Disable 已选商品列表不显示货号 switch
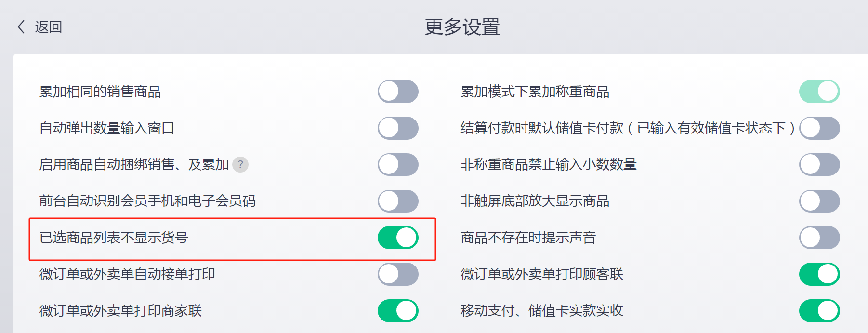Viewport: 868px width, 333px height. click(398, 238)
